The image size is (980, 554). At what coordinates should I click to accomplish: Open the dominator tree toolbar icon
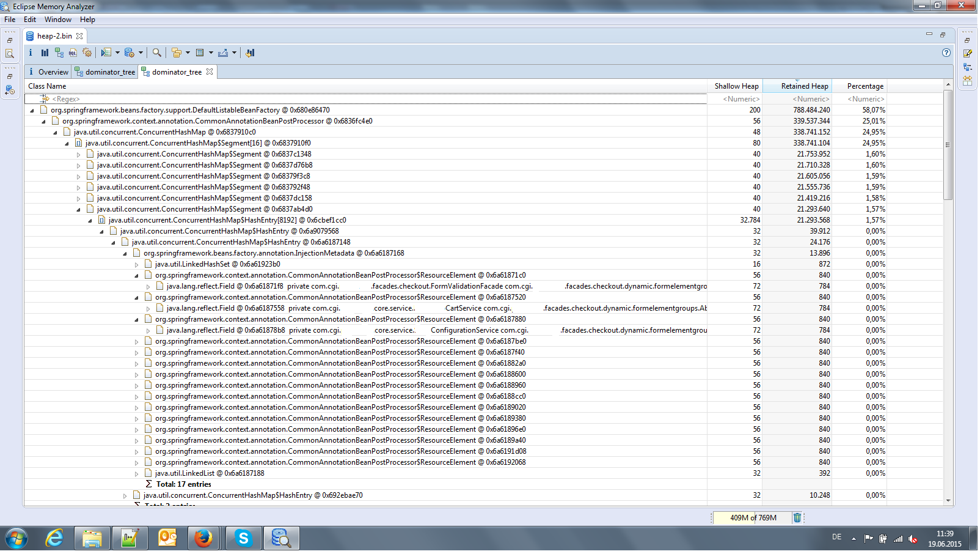pos(59,53)
